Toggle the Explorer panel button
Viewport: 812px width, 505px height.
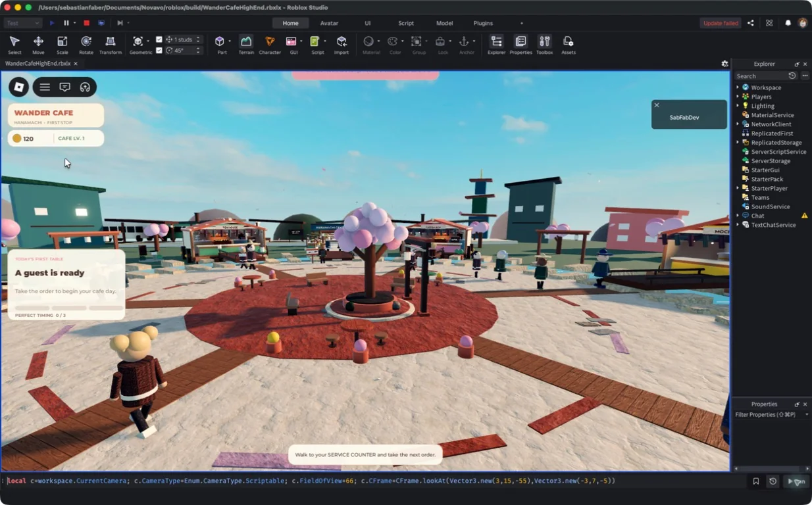[x=496, y=45]
